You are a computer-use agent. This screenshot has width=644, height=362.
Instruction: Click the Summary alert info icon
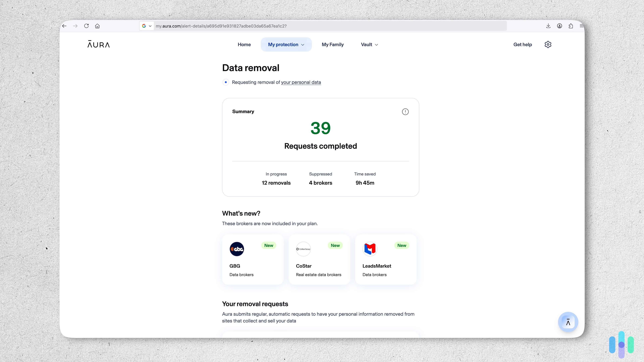coord(405,112)
